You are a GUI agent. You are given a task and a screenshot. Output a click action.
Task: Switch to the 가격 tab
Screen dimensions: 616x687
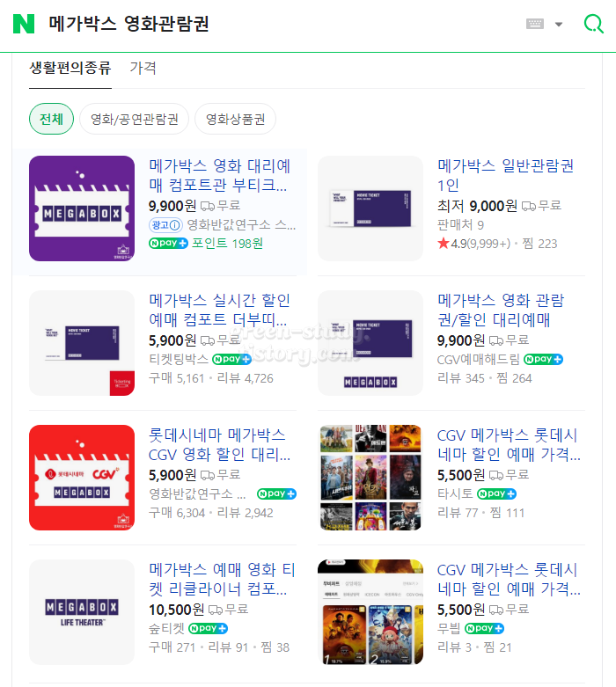143,68
